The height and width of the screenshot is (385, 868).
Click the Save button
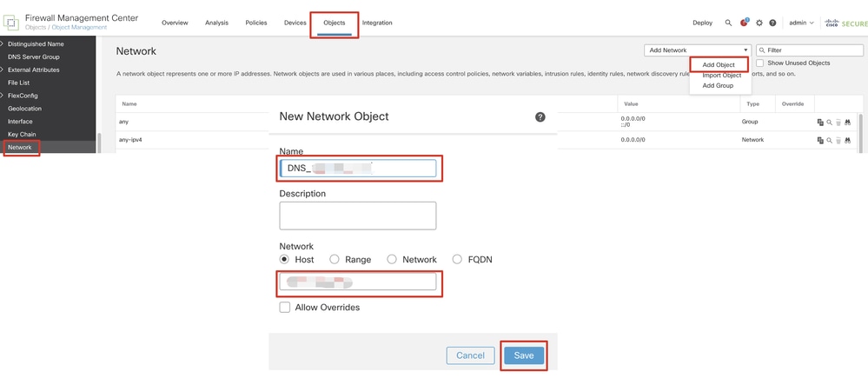pos(524,355)
